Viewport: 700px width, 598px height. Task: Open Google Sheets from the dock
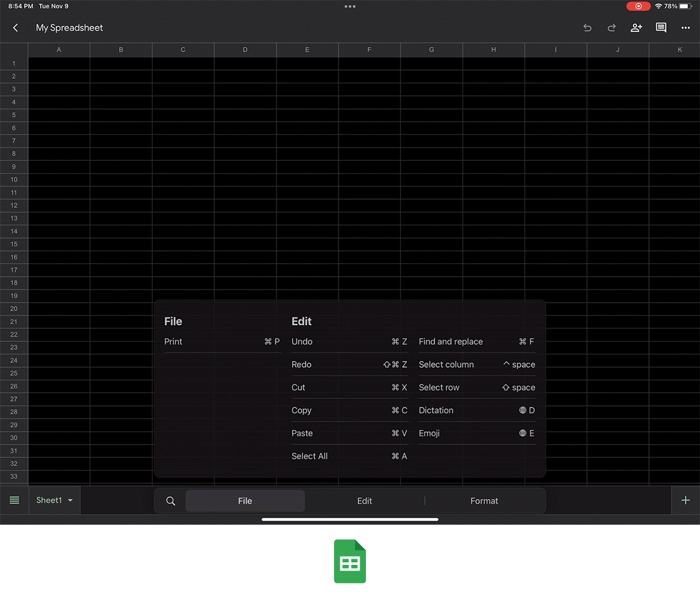tap(350, 560)
